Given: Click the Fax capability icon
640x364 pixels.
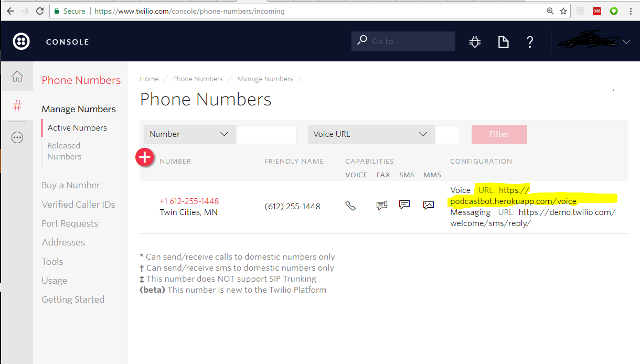Looking at the screenshot, I should [x=382, y=206].
